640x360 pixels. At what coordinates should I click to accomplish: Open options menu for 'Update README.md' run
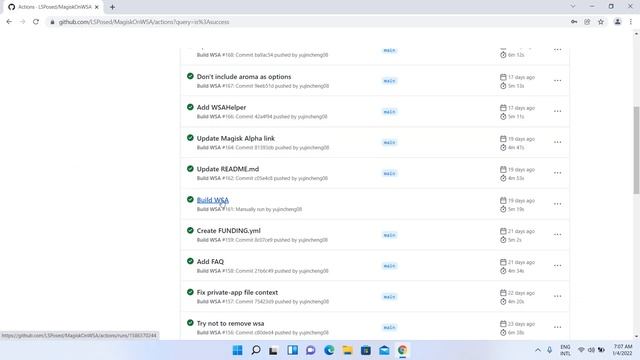557,173
